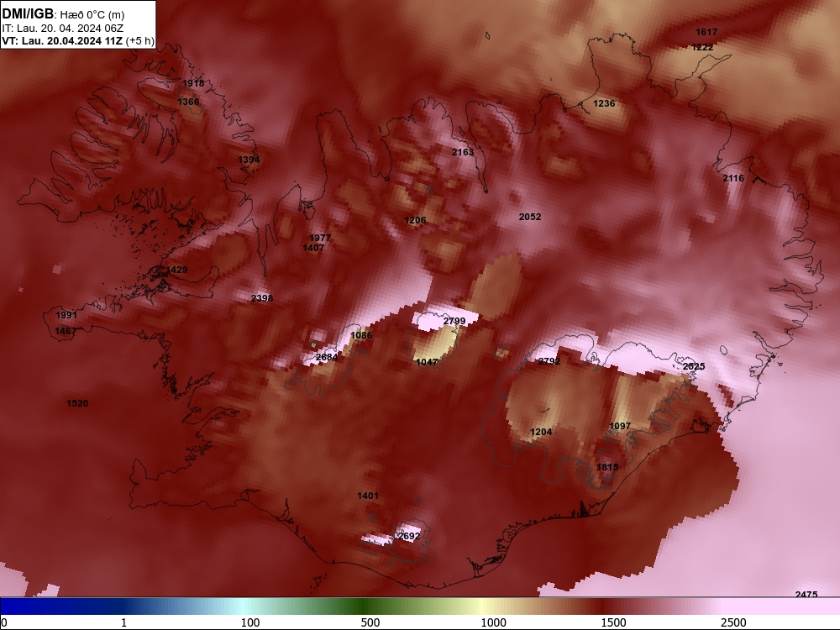Click the map value 1520

click(x=77, y=403)
